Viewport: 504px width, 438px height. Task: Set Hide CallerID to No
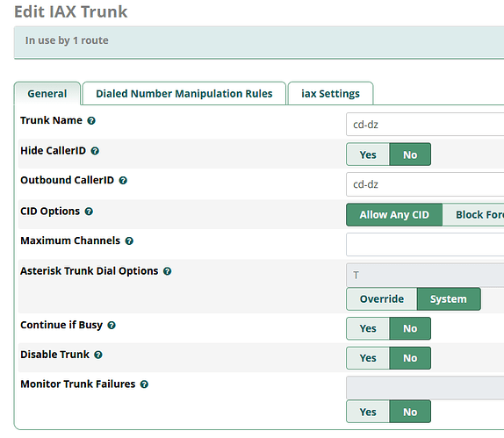tap(410, 154)
